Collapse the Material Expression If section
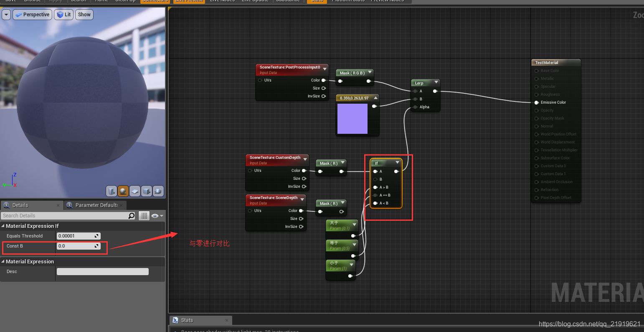This screenshot has width=644, height=332. pos(3,226)
